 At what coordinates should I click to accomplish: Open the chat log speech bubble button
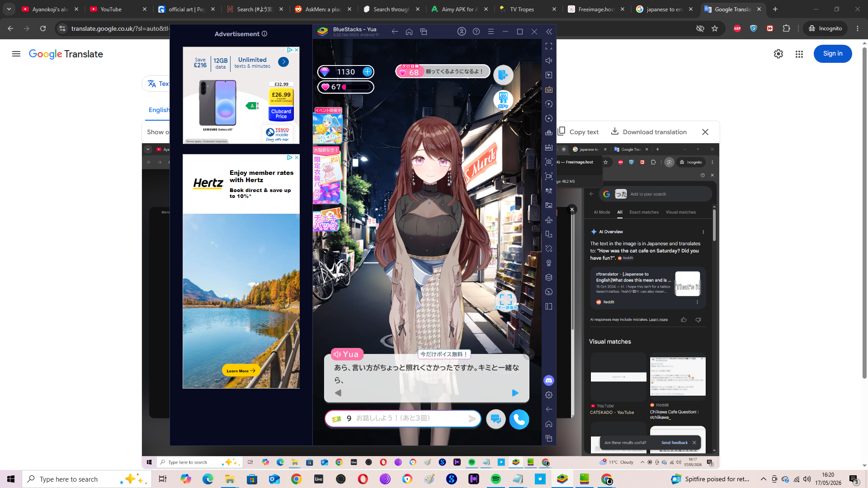496,419
